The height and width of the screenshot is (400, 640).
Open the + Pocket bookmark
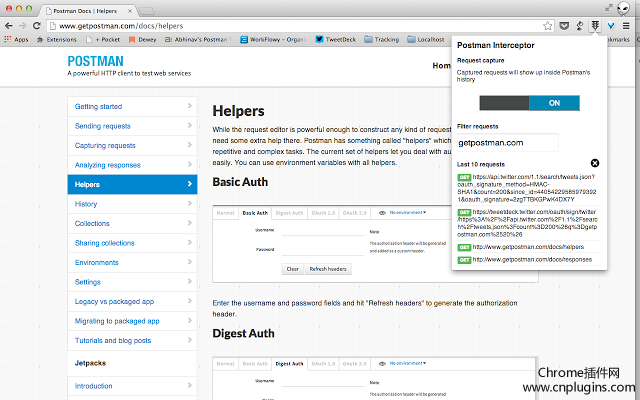point(103,40)
